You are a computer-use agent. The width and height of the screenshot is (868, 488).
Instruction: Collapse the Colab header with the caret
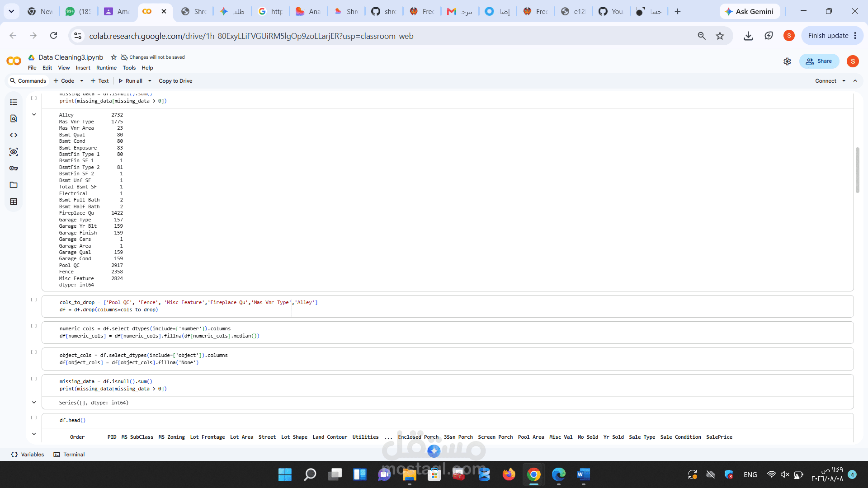(855, 81)
